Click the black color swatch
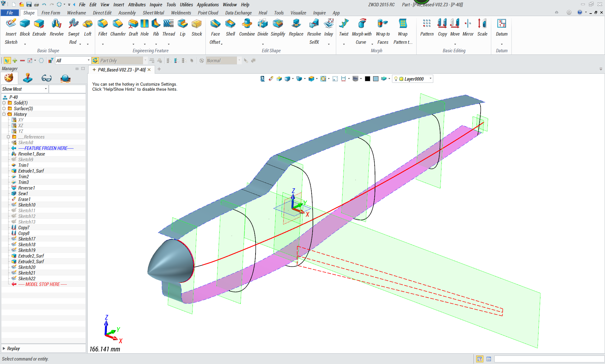Viewport: 605px width, 364px height. 367,79
